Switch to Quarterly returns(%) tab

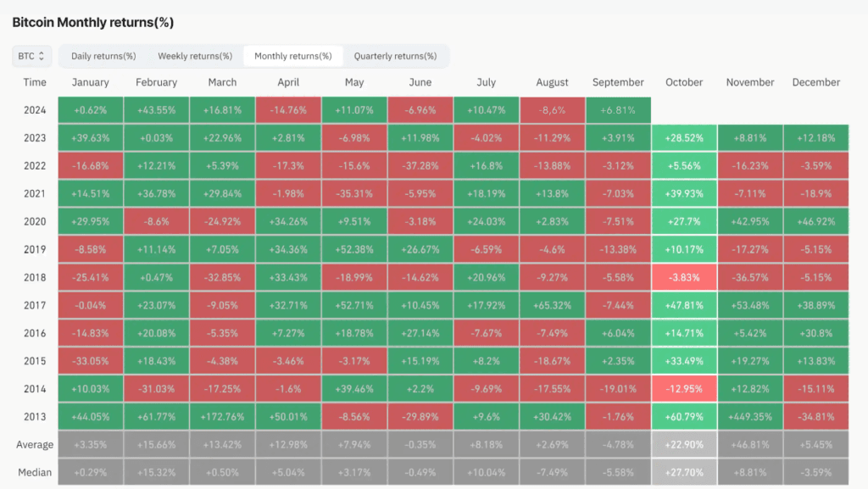tap(395, 56)
